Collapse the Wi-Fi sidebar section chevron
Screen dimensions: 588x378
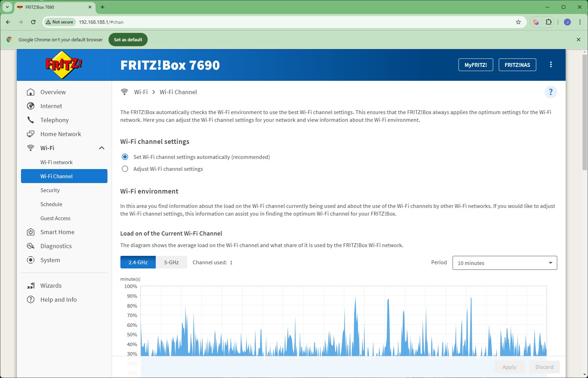101,148
